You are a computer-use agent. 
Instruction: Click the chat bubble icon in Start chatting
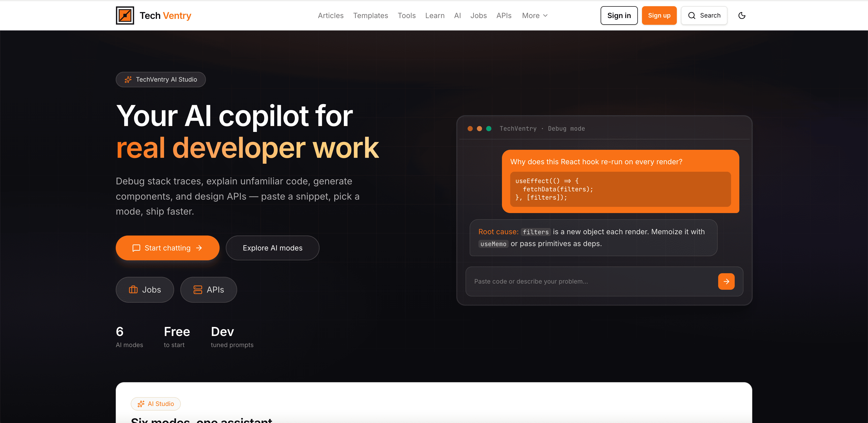tap(136, 248)
